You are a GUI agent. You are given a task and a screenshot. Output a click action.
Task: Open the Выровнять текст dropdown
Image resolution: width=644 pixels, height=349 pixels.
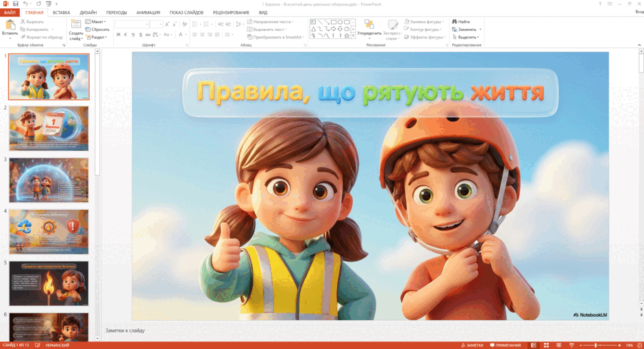point(267,29)
